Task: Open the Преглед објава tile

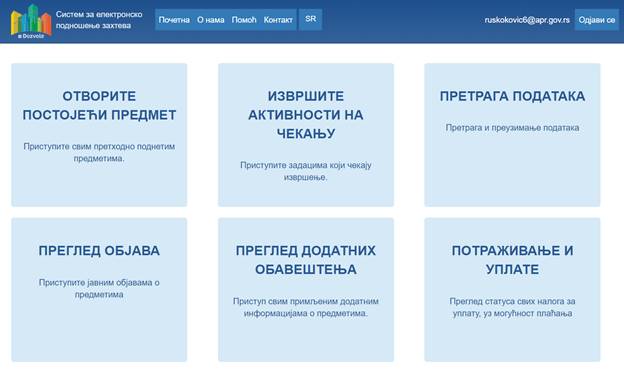Action: click(99, 289)
